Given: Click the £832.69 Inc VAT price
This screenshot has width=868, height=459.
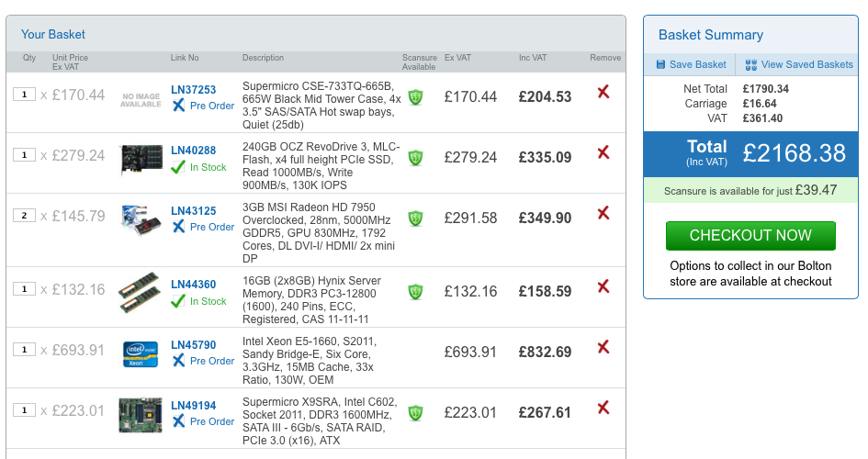Looking at the screenshot, I should 545,353.
